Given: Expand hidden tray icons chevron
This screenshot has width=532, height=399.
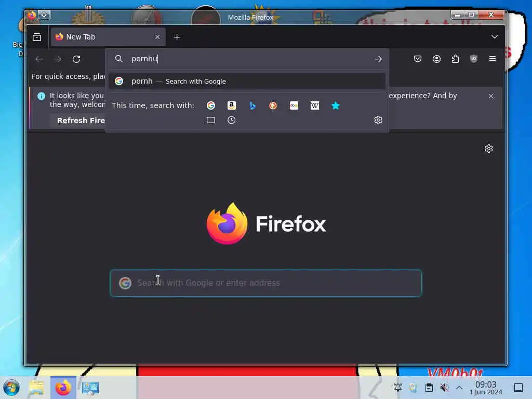Looking at the screenshot, I should pos(459,388).
